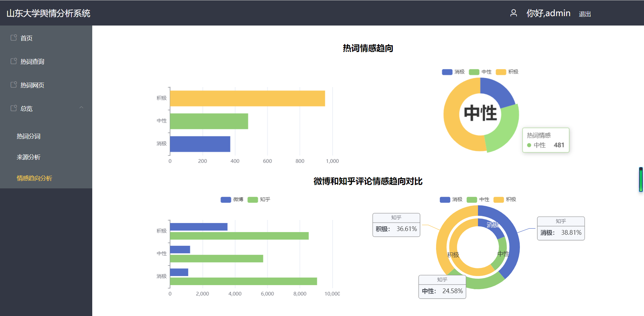Click the yellow 积极 bar in top chart
Screen dimensions: 644x316
point(248,98)
